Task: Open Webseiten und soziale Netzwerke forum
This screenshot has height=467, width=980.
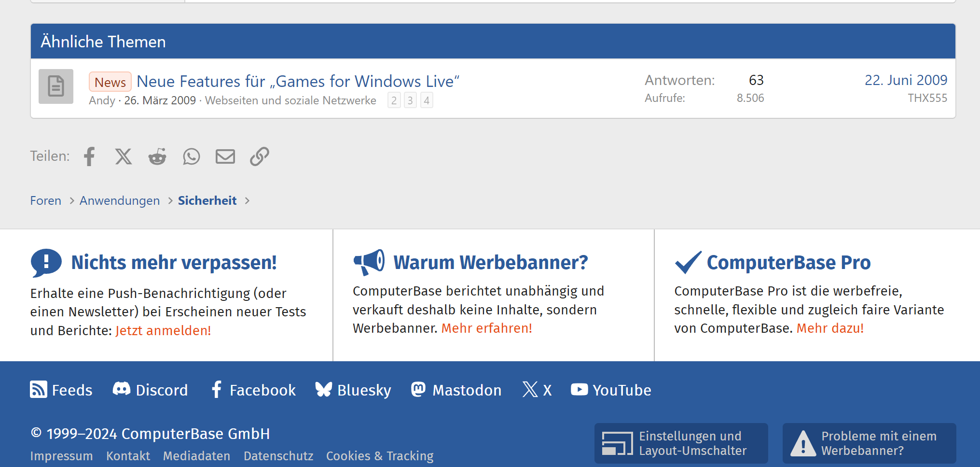Action: (290, 100)
